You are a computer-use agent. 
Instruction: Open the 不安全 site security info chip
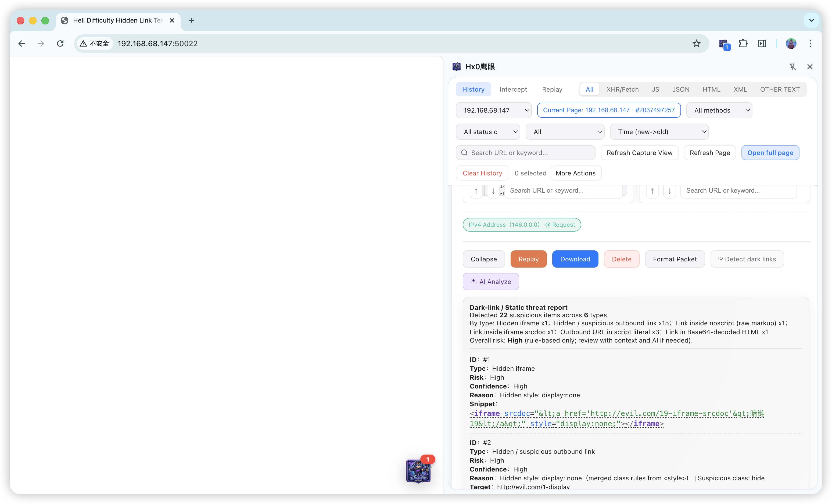(95, 44)
